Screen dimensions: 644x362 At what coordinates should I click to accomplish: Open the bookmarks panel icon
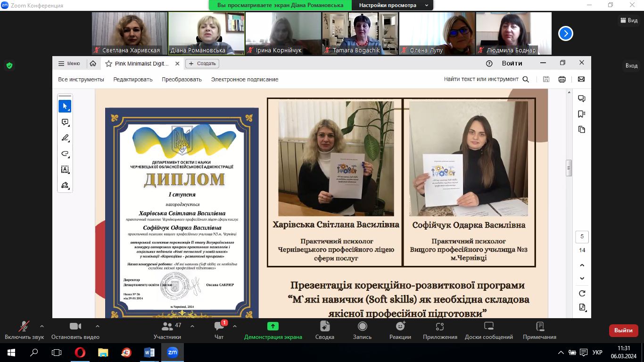click(x=582, y=114)
